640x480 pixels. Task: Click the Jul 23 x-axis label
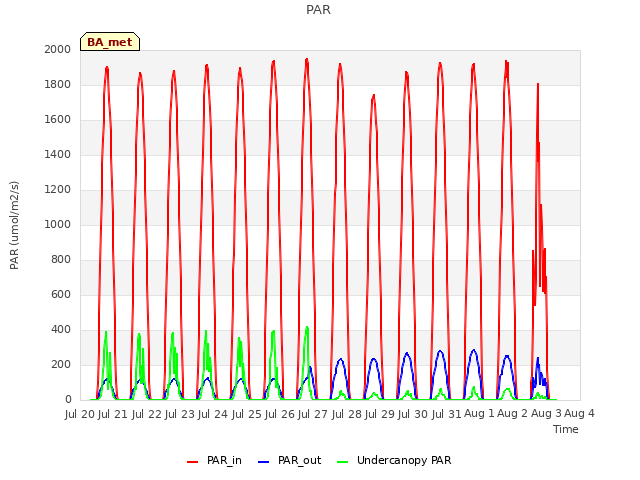180,414
